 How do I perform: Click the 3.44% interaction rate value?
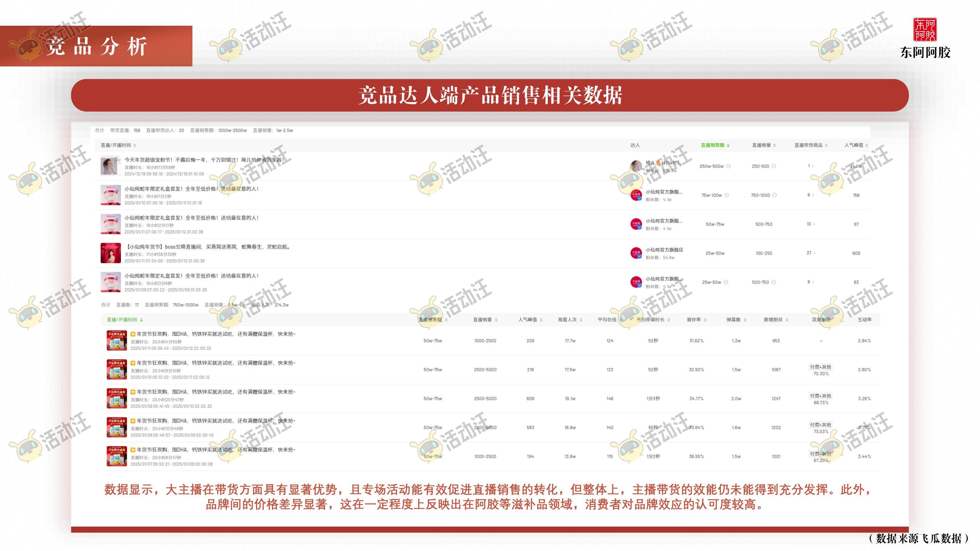864,456
